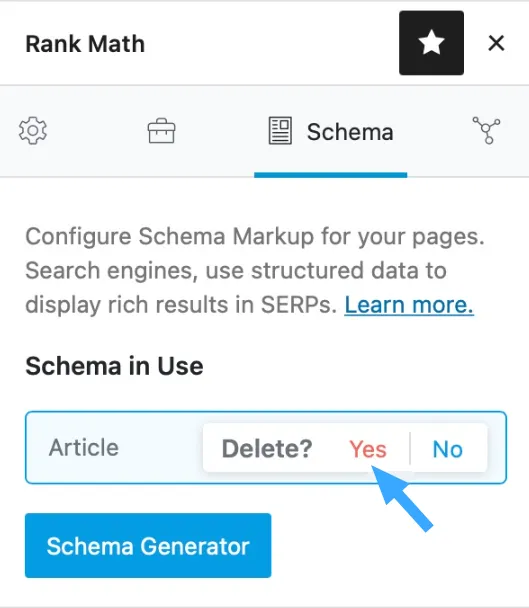This screenshot has width=529, height=608.
Task: Follow the Learn more link
Action: point(409,305)
